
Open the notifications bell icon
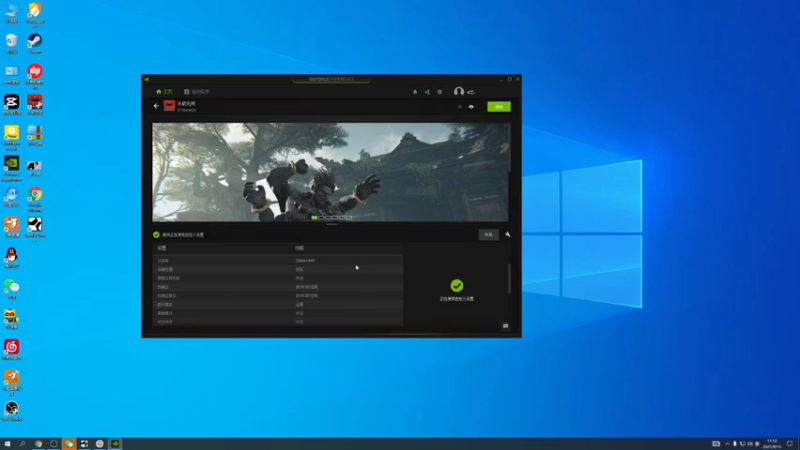point(415,92)
